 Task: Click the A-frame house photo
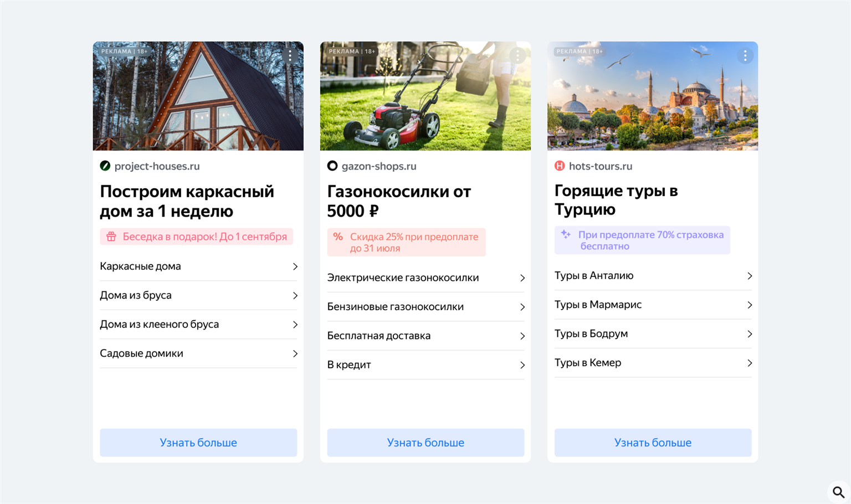[x=198, y=96]
